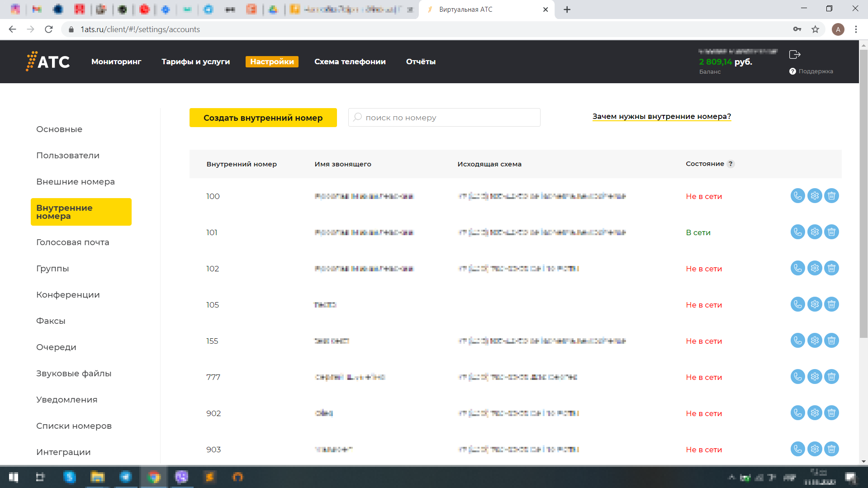The height and width of the screenshot is (488, 868).
Task: Open Очереди in the settings sidebar
Action: (56, 347)
